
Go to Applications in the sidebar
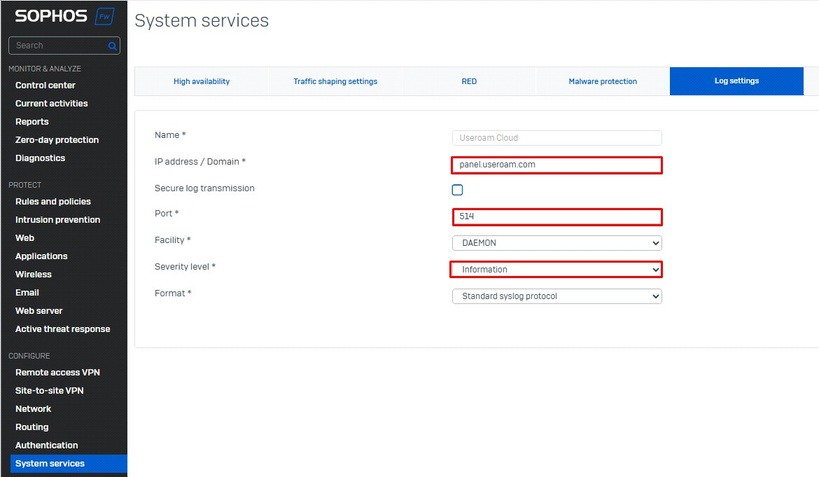tap(41, 257)
